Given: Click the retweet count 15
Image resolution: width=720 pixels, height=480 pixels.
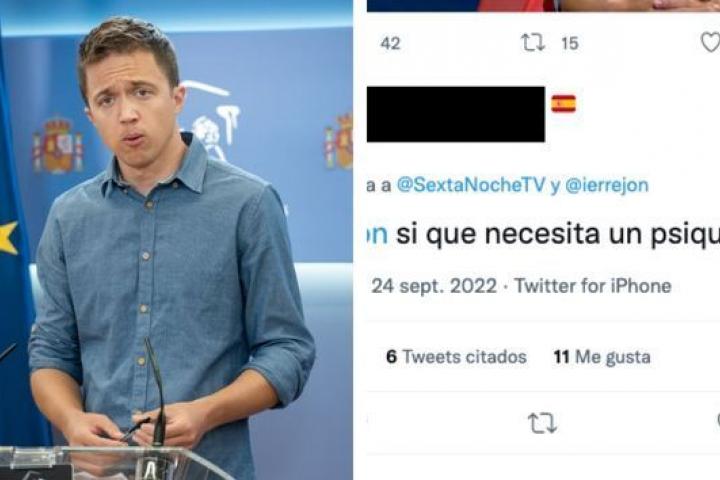Looking at the screenshot, I should point(569,44).
